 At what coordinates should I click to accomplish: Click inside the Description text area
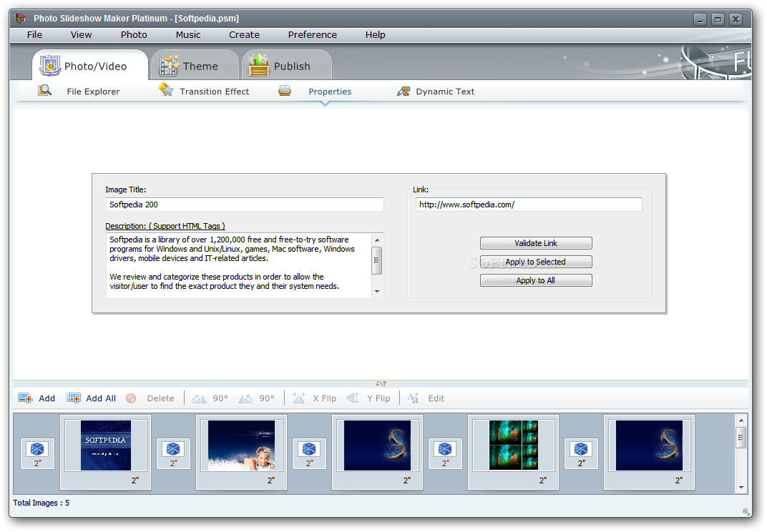(239, 265)
